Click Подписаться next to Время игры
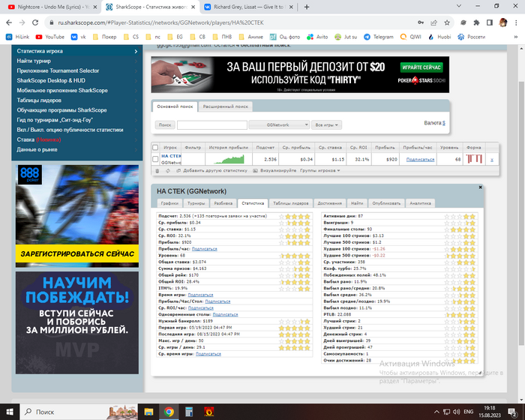Image resolution: width=525 pixels, height=420 pixels. click(x=200, y=295)
